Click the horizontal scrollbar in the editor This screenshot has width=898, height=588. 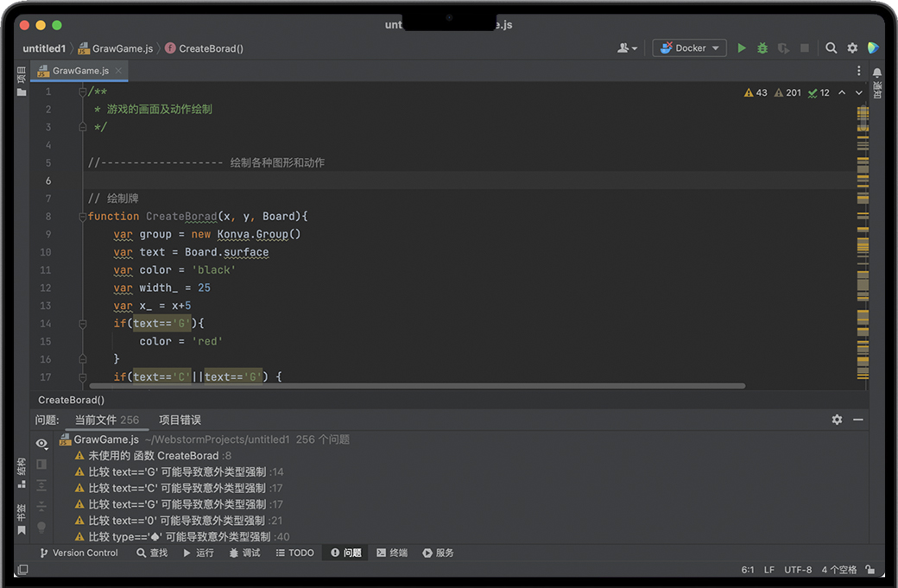click(x=432, y=386)
